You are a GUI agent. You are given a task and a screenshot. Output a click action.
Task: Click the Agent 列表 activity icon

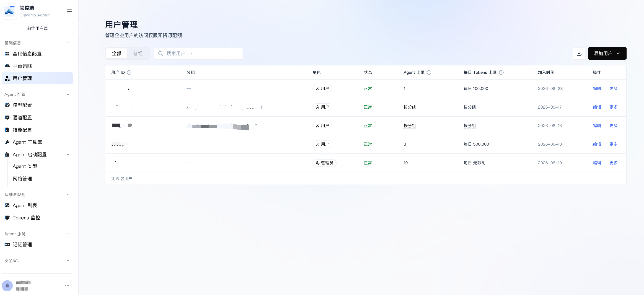[7, 205]
